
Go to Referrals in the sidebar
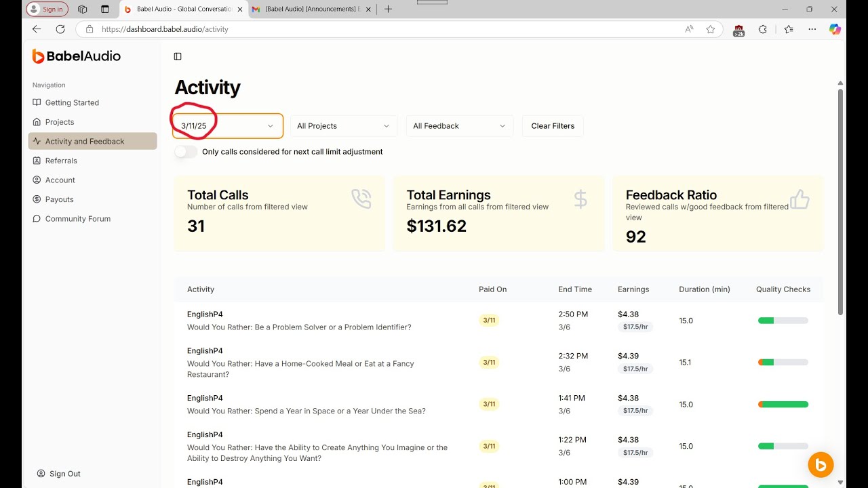(61, 161)
